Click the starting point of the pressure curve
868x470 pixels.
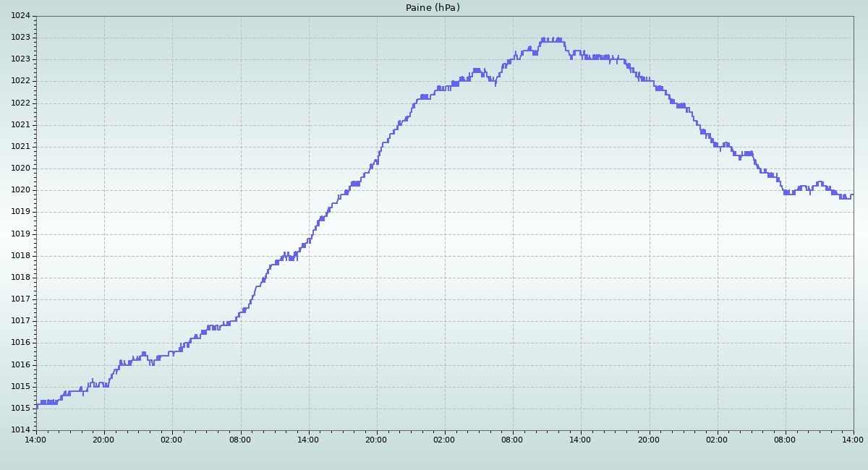coord(37,406)
